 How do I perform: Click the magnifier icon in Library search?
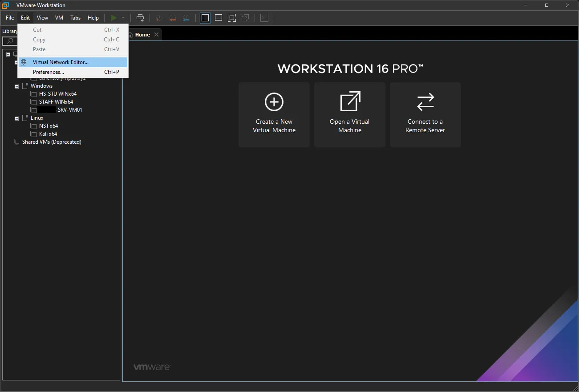tap(10, 41)
